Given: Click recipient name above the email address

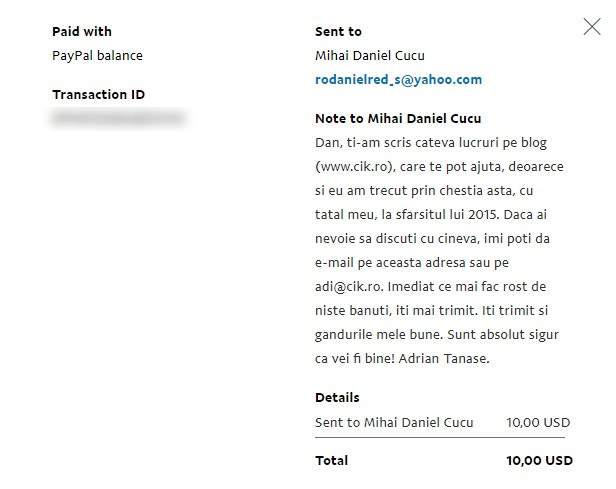Looking at the screenshot, I should tap(370, 56).
